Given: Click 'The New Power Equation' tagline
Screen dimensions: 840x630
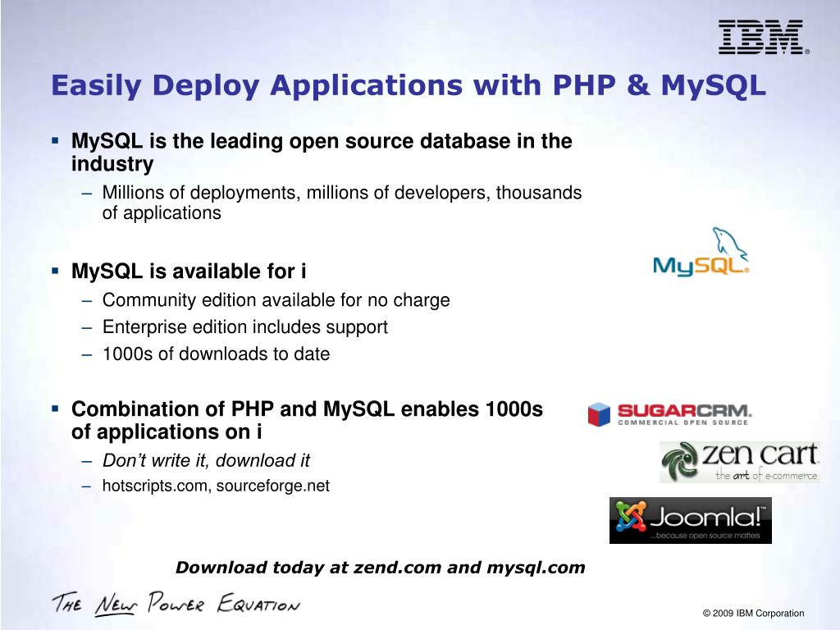Looking at the screenshot, I should [176, 603].
